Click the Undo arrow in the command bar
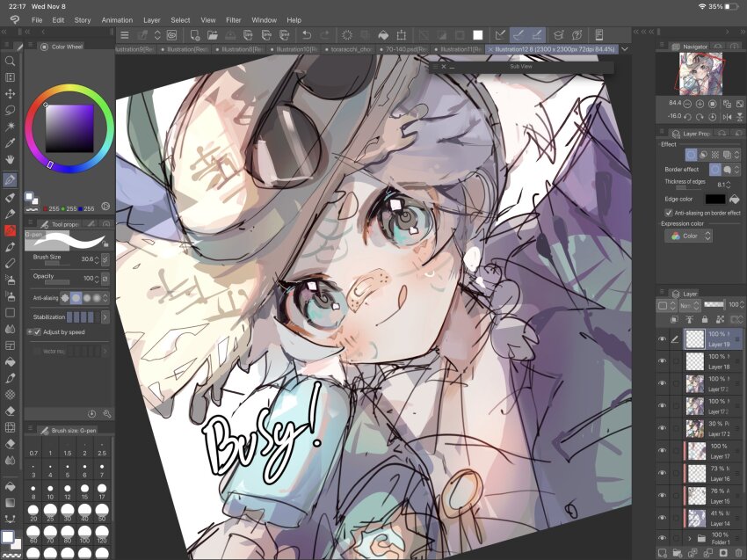 click(x=307, y=35)
